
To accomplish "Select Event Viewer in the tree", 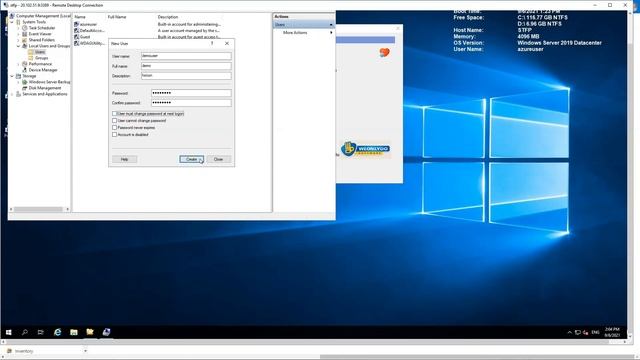I will 40,34.
